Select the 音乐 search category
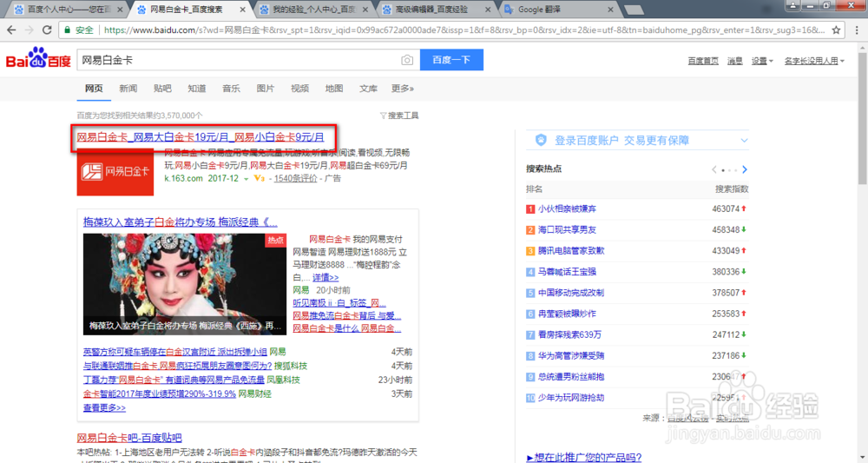 (231, 89)
